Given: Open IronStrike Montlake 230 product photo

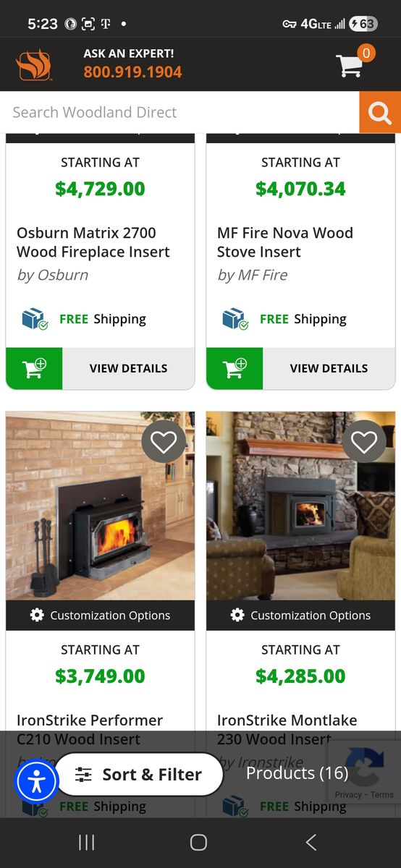Looking at the screenshot, I should [300, 506].
